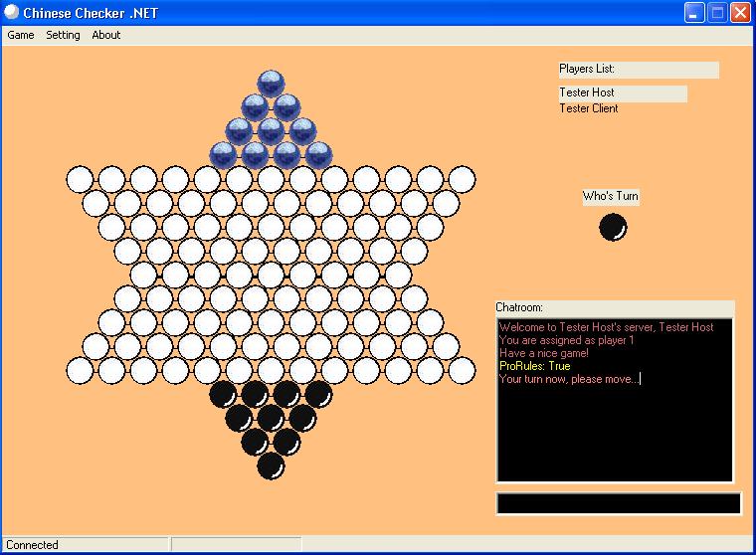The image size is (756, 555).
Task: Click the right blue marble in the two-marble row
Action: coord(286,107)
